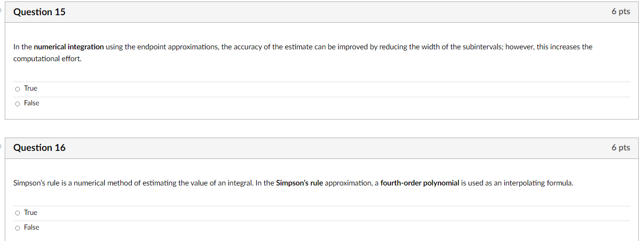Click the '6 pts' label on Question 16
The height and width of the screenshot is (241, 644).
(620, 148)
